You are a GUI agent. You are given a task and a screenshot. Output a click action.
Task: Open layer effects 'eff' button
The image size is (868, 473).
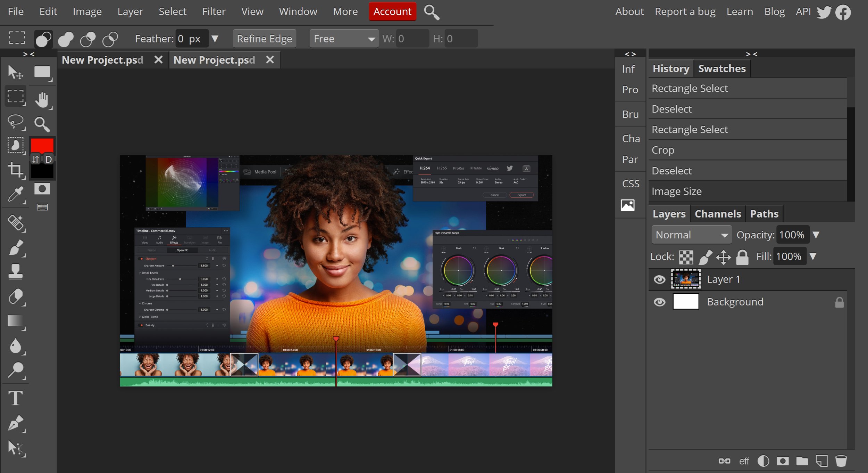pos(744,461)
